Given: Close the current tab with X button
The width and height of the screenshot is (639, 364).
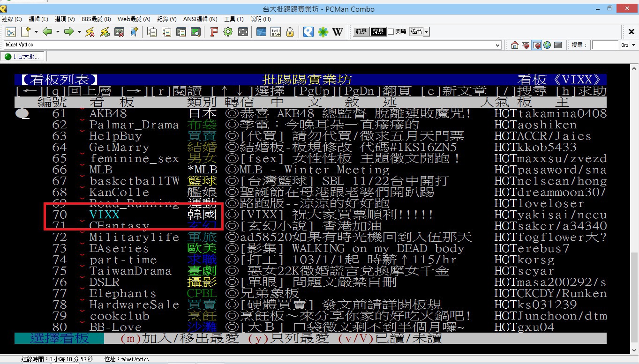Looking at the screenshot, I should 631,32.
